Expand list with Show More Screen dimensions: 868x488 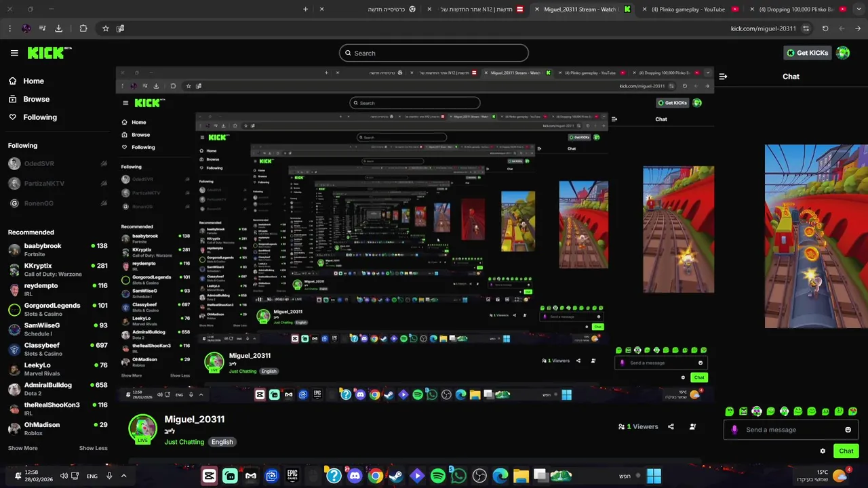point(22,448)
